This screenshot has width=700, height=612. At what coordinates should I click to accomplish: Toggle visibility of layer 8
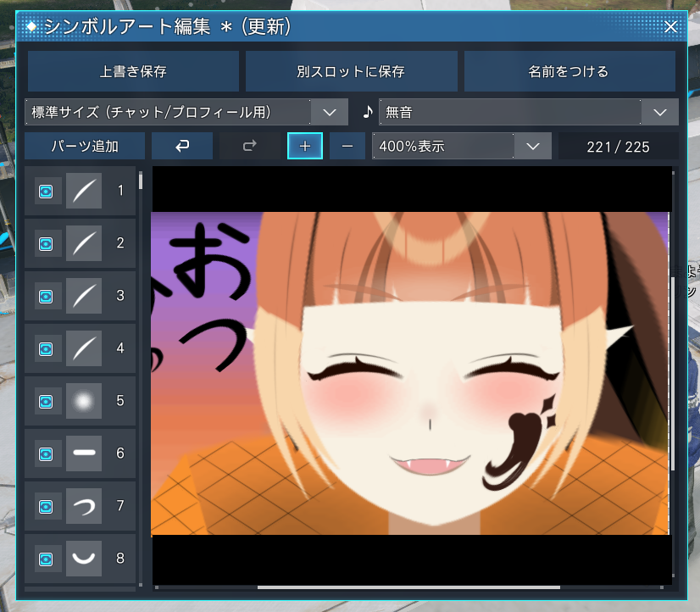pos(46,559)
